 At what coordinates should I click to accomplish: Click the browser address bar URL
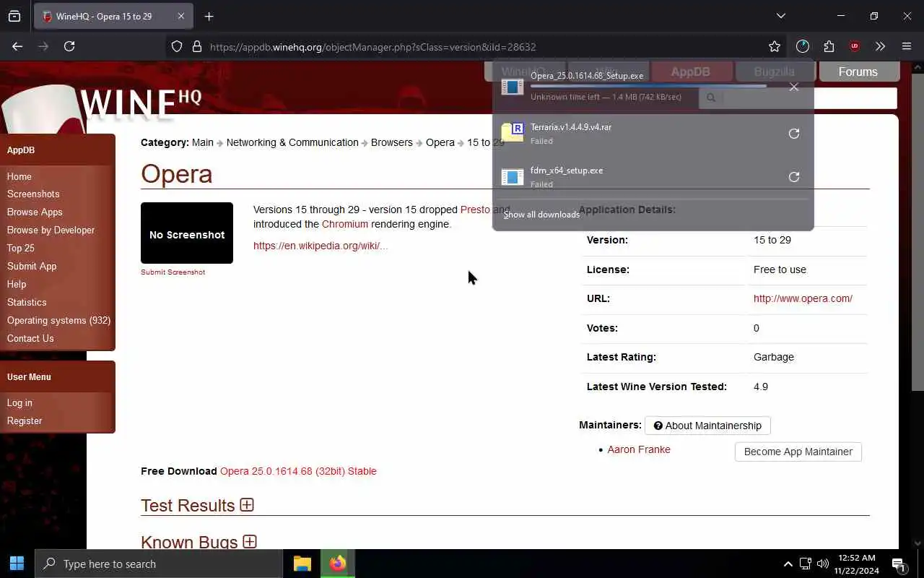[x=372, y=46]
